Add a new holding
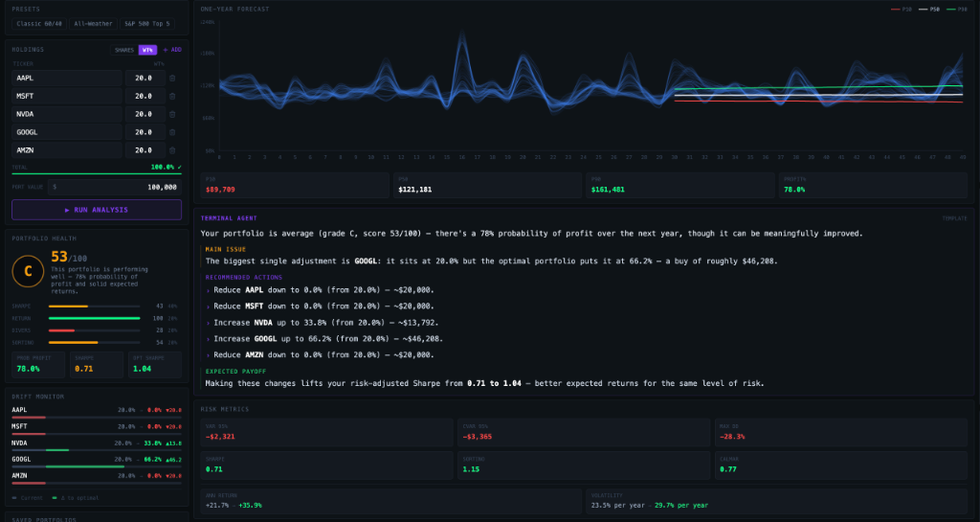 172,50
